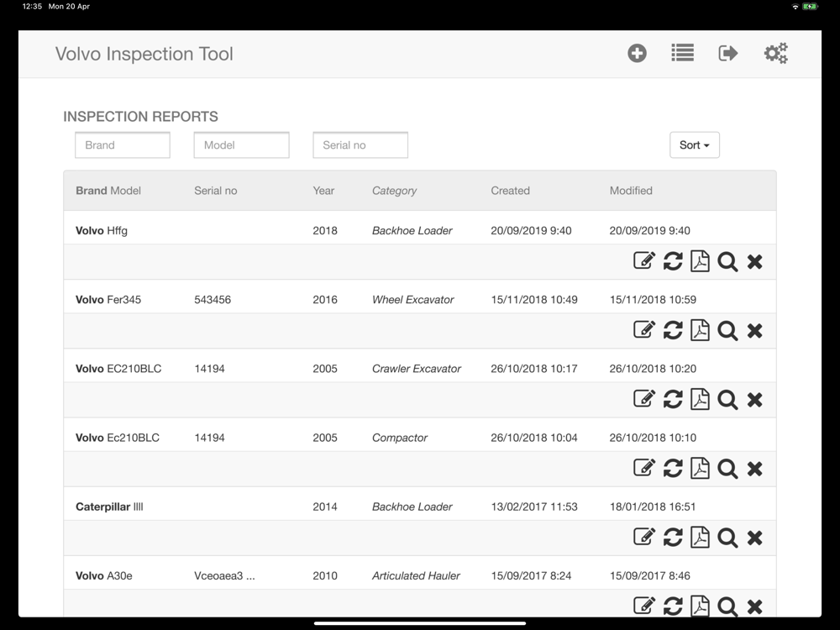View the Caterpillar report with magnifier
Screen dimensions: 840x630
(x=727, y=538)
